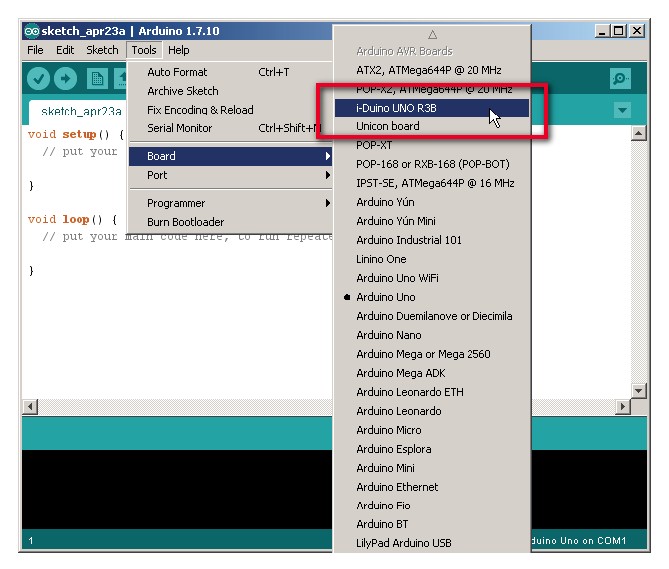
Task: Open Serial Monitor from Tools menu
Action: point(230,128)
